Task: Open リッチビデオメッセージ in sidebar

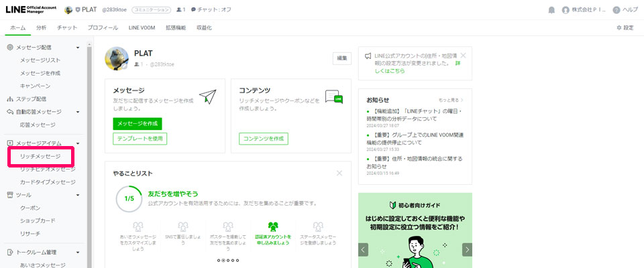Action: click(x=48, y=169)
